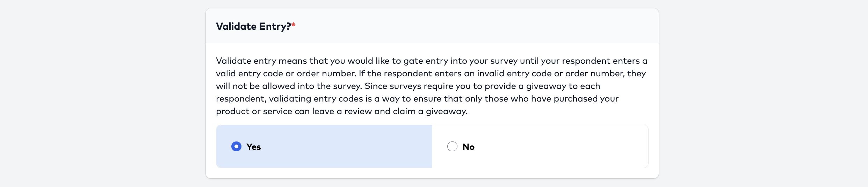Select the Yes radio button

pyautogui.click(x=236, y=146)
